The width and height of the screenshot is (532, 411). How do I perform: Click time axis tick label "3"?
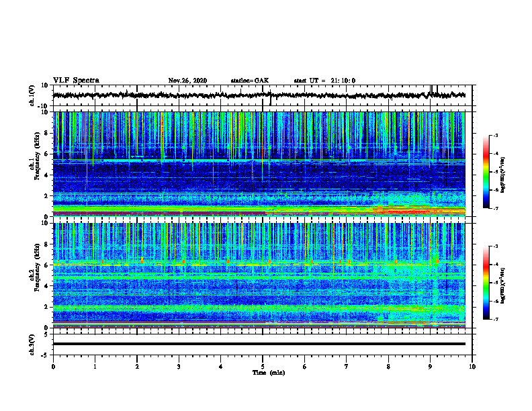point(179,367)
